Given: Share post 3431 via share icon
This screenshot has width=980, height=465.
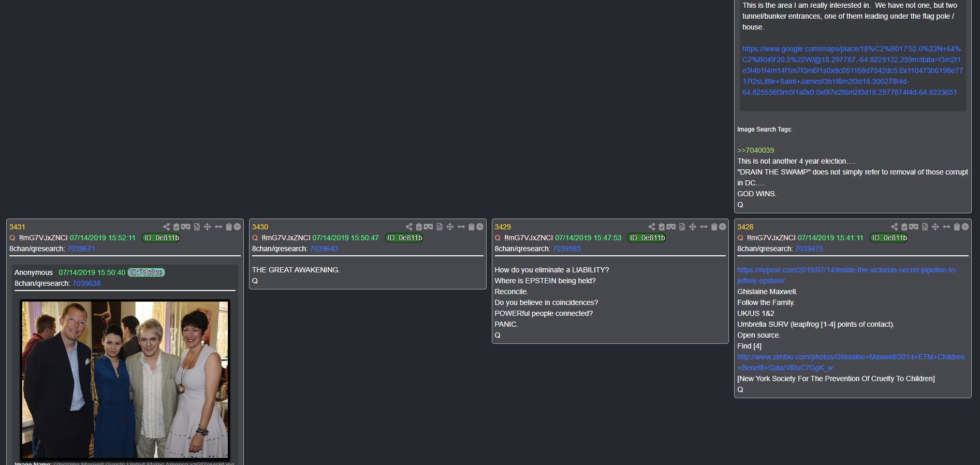Looking at the screenshot, I should [166, 227].
